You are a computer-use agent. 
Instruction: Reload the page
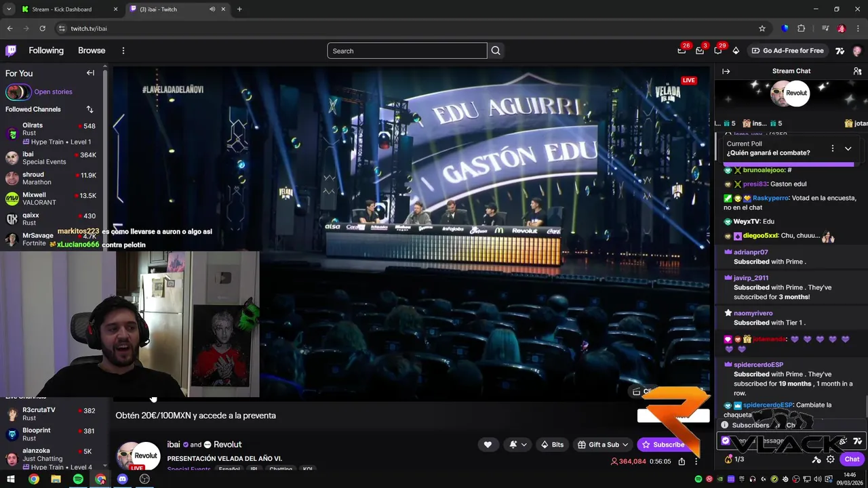pyautogui.click(x=42, y=28)
